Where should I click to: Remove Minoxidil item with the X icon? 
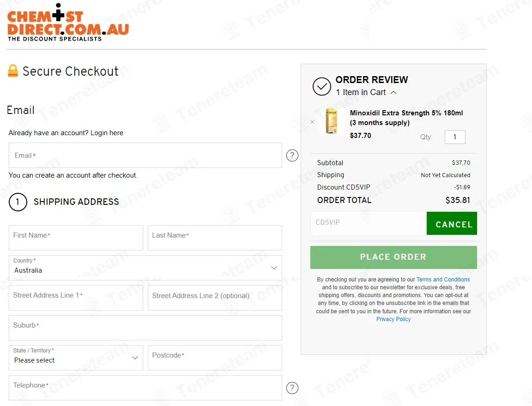pos(312,122)
